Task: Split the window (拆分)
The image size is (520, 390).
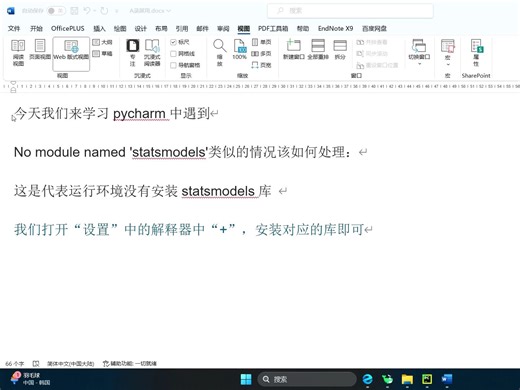Action: coord(340,49)
